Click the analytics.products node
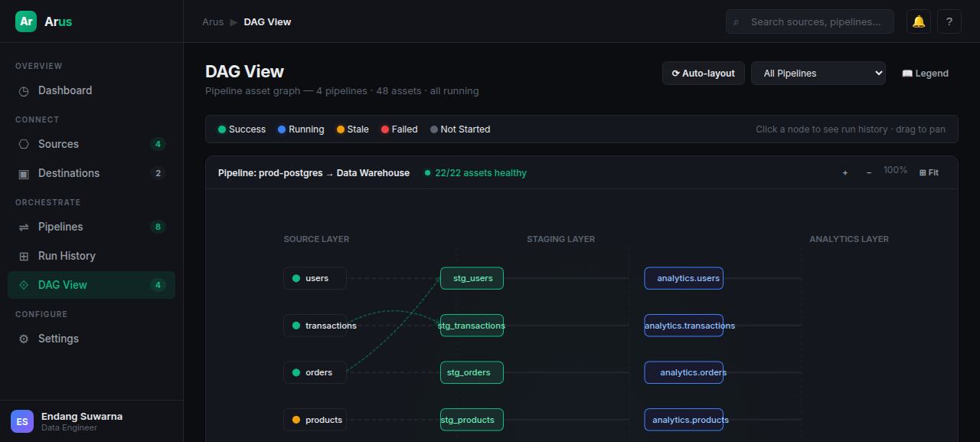Image resolution: width=980 pixels, height=442 pixels. click(684, 420)
